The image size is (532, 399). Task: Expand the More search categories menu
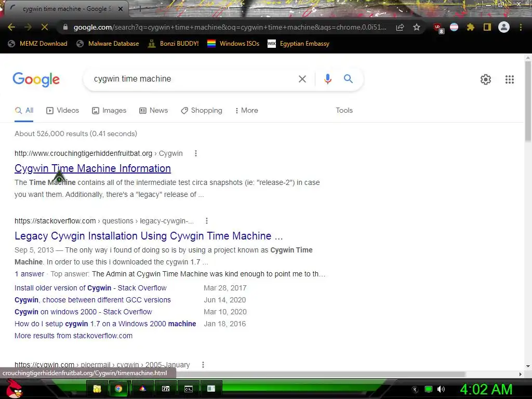247,111
